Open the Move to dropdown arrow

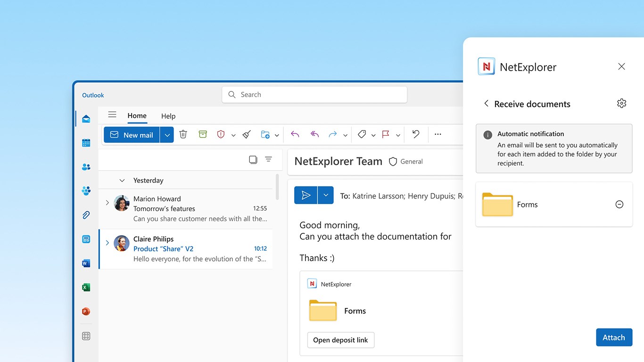tap(277, 135)
